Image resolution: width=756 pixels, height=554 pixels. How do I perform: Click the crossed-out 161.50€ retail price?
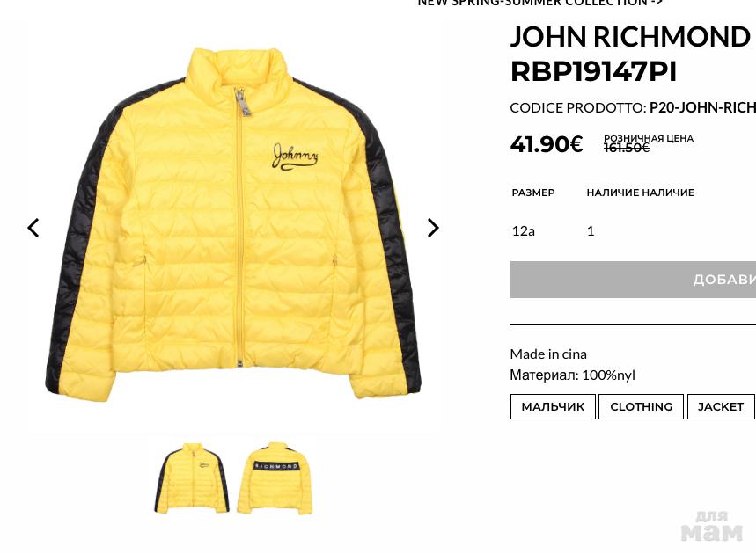click(x=627, y=148)
